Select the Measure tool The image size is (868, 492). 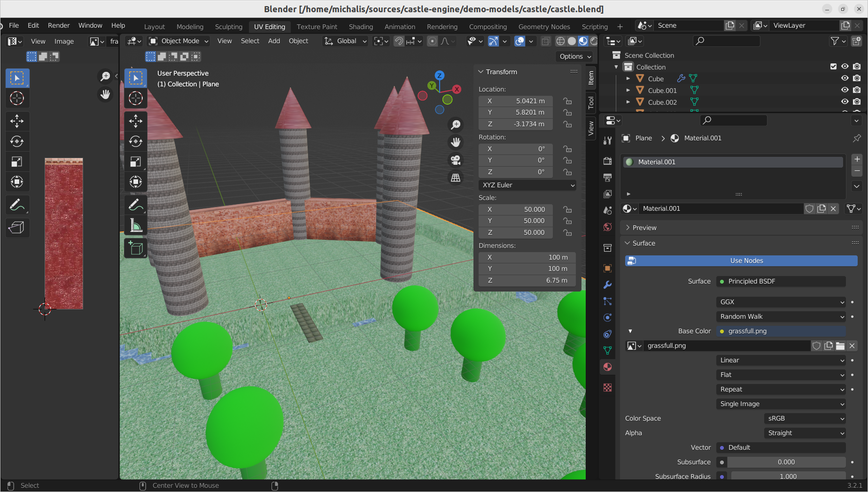[136, 225]
